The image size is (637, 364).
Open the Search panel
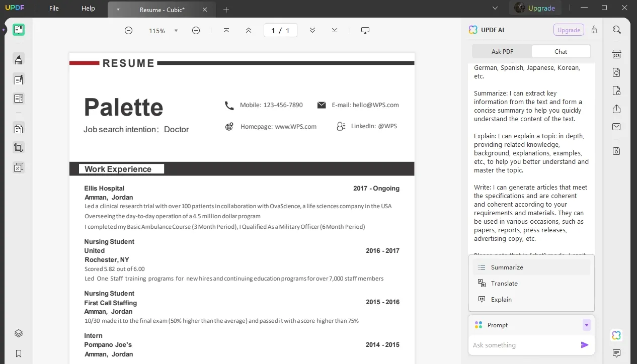616,30
